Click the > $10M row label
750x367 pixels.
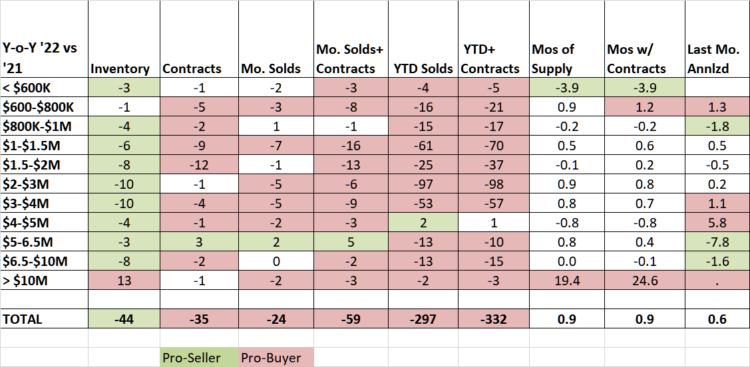pyautogui.click(x=44, y=281)
